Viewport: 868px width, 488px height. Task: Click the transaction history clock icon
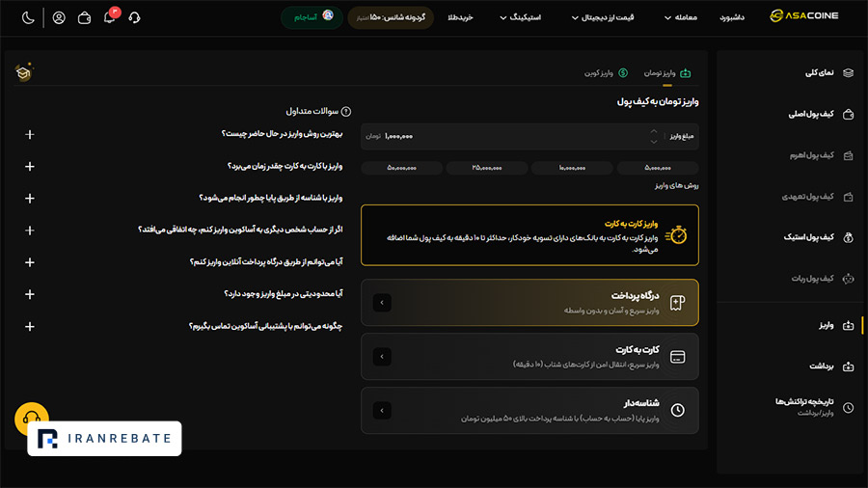(848, 408)
